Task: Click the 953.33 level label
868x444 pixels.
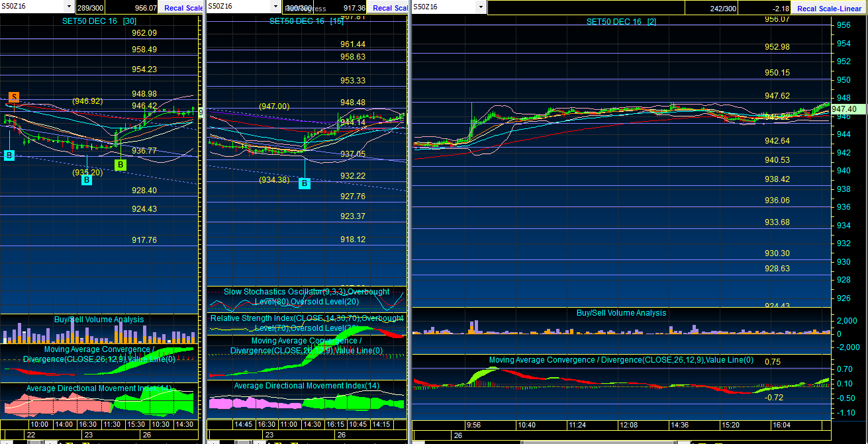Action: click(x=353, y=81)
